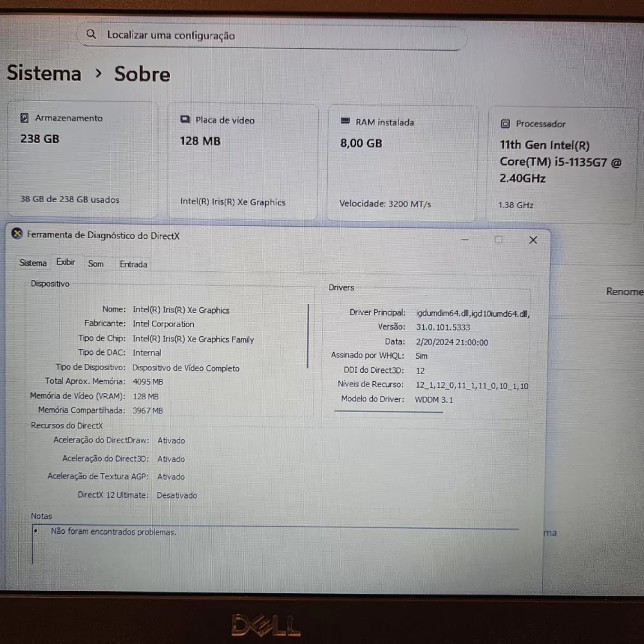Switch to the Som tab

[96, 263]
